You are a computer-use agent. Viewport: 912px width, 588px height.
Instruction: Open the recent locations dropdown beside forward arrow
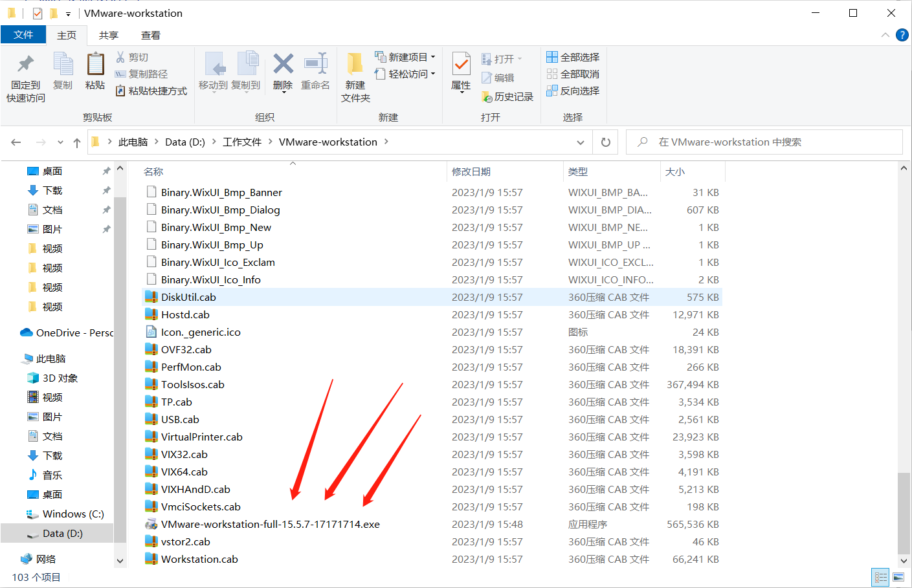tap(60, 142)
